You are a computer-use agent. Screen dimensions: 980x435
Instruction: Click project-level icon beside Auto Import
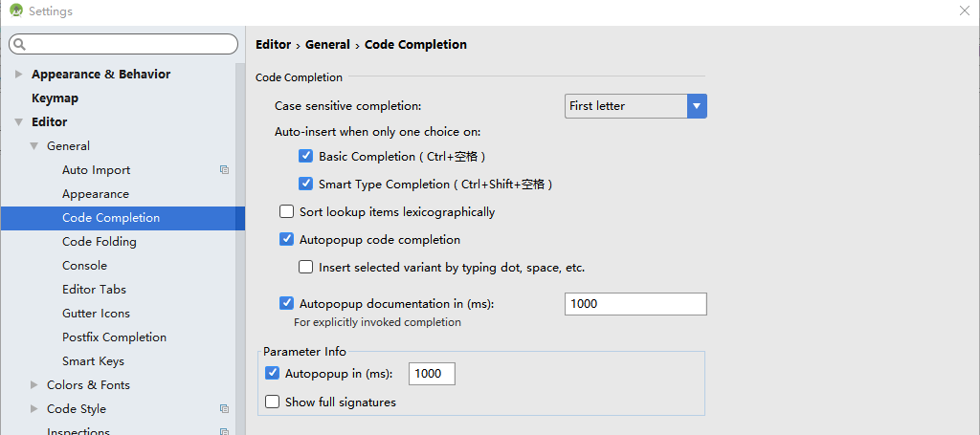pyautogui.click(x=224, y=170)
